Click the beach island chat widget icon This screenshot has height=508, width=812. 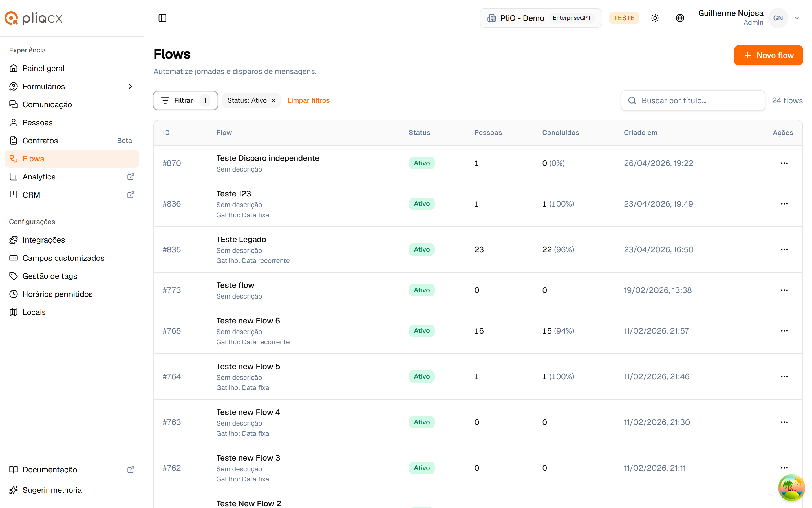click(791, 487)
